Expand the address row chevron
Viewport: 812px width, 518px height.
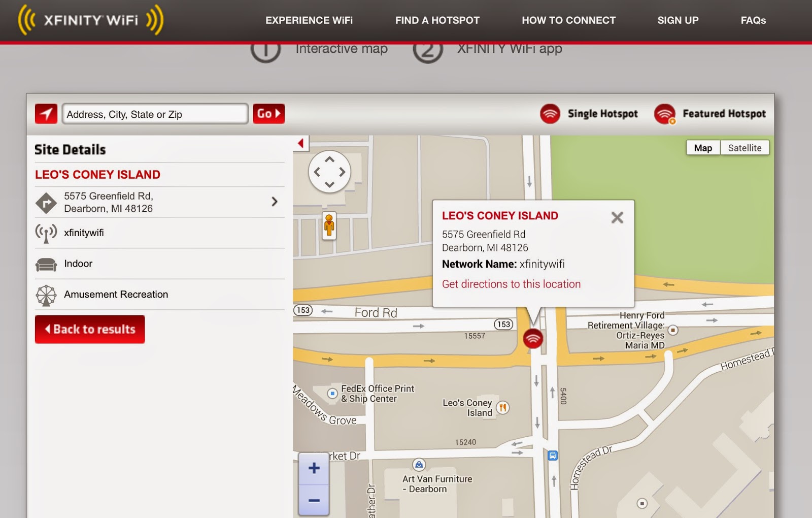pos(275,202)
